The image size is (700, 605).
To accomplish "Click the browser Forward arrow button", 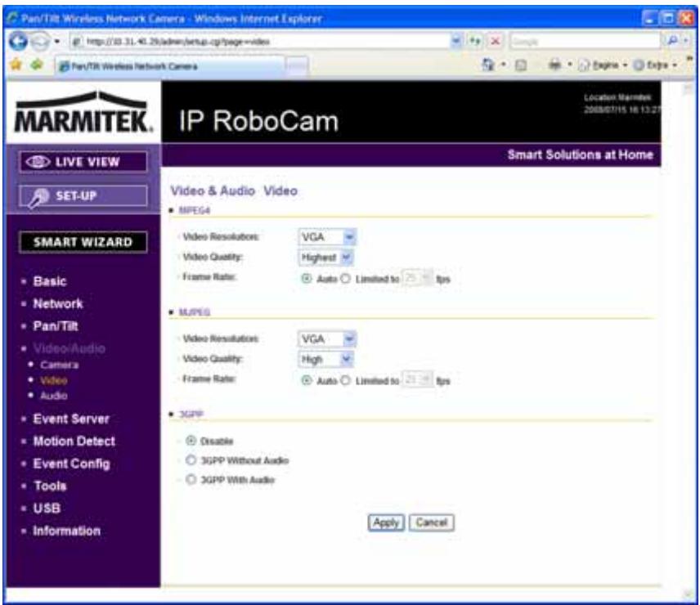I will click(x=41, y=42).
